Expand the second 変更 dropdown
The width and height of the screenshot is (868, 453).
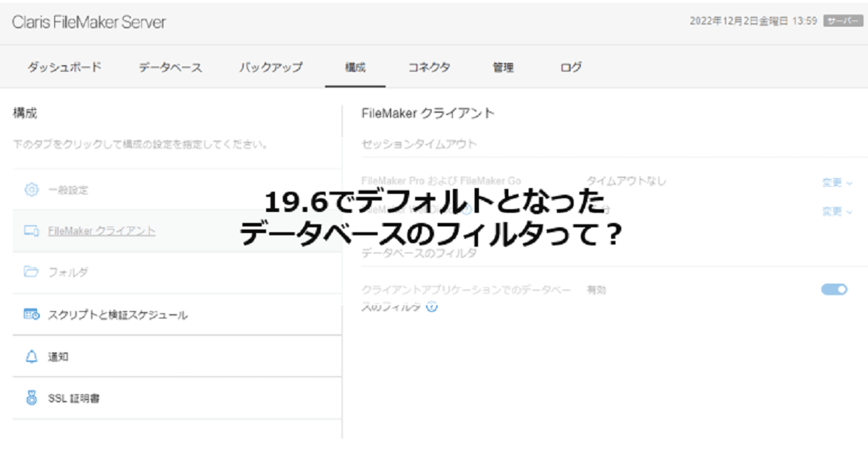coord(838,211)
